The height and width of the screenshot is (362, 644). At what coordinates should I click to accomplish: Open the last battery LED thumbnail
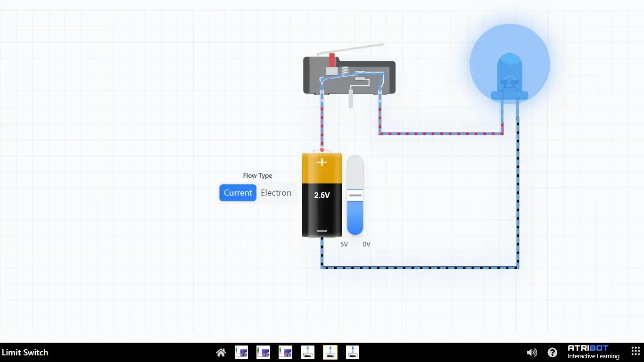click(x=353, y=352)
